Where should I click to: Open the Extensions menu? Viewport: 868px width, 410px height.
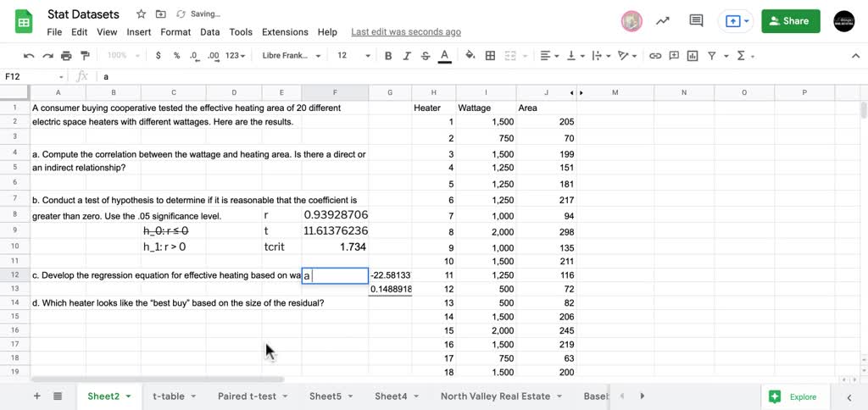point(285,32)
